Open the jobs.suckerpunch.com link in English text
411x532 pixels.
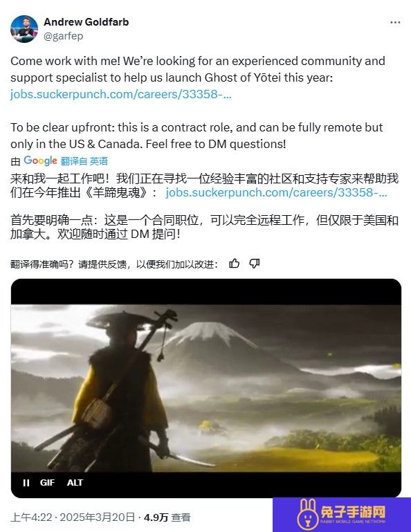pos(121,94)
